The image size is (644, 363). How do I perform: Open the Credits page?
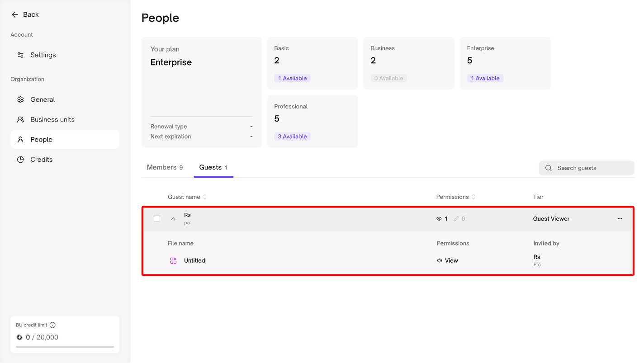click(x=41, y=160)
